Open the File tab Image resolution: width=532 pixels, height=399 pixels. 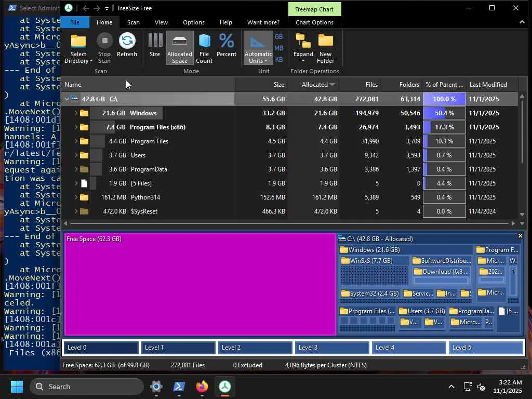(x=75, y=22)
